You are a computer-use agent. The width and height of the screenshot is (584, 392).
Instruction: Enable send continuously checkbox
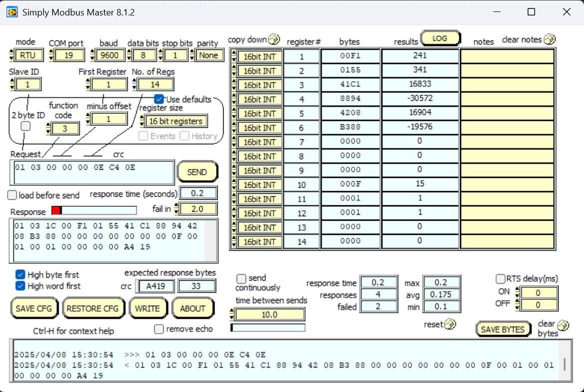point(242,278)
